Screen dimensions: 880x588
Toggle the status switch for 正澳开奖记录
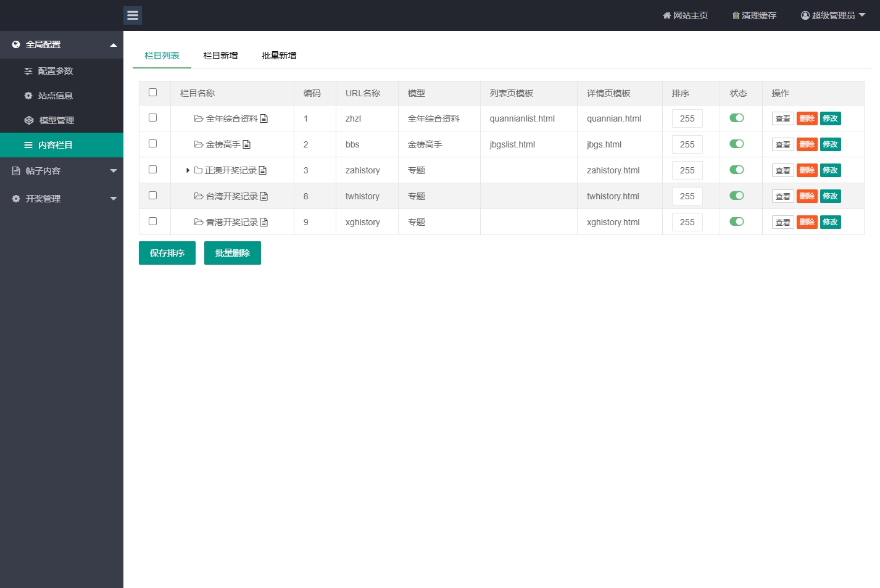(737, 170)
